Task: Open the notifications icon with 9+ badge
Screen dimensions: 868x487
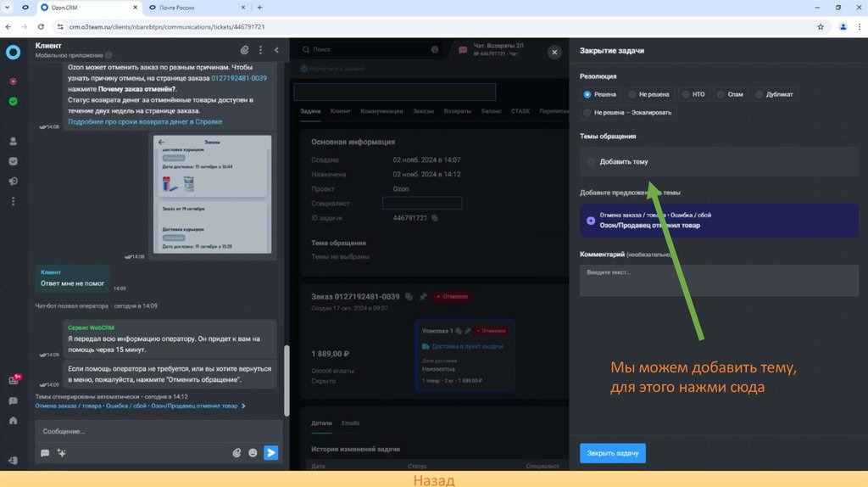Action: [x=14, y=379]
